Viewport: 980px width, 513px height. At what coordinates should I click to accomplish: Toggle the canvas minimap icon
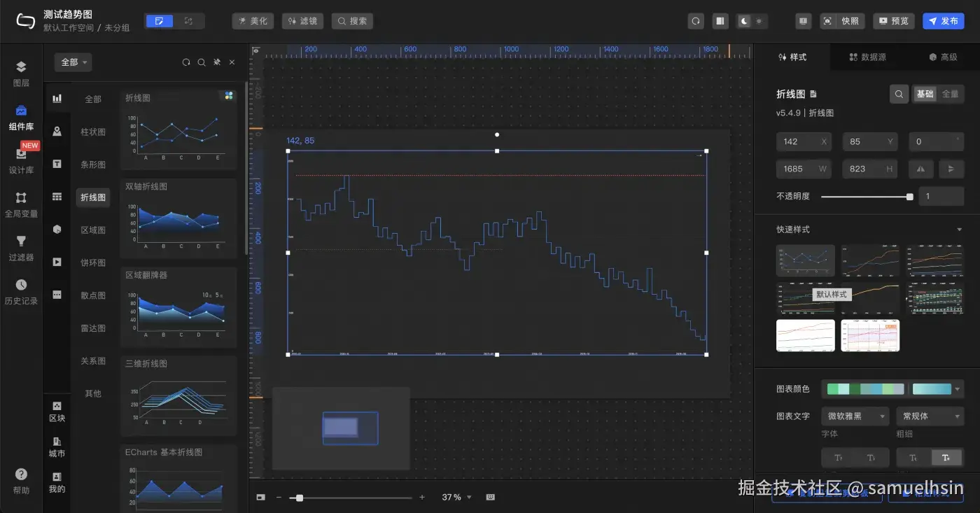coord(260,497)
